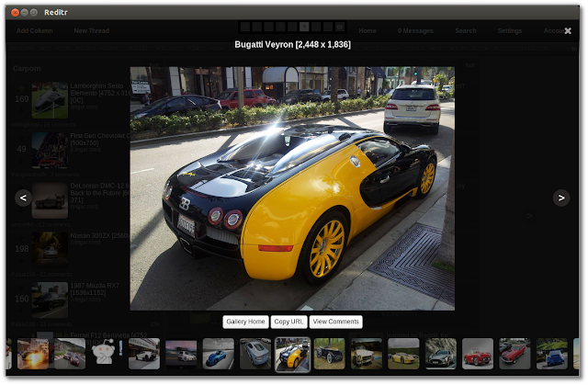
Task: Select the blue sports car thumbnail
Action: [219, 354]
